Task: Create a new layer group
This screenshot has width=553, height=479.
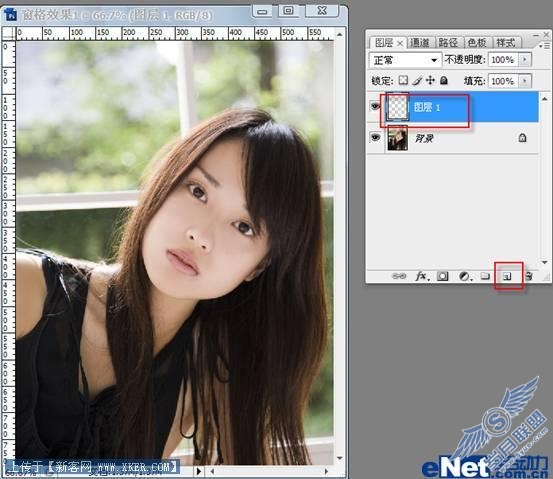Action: 485,276
